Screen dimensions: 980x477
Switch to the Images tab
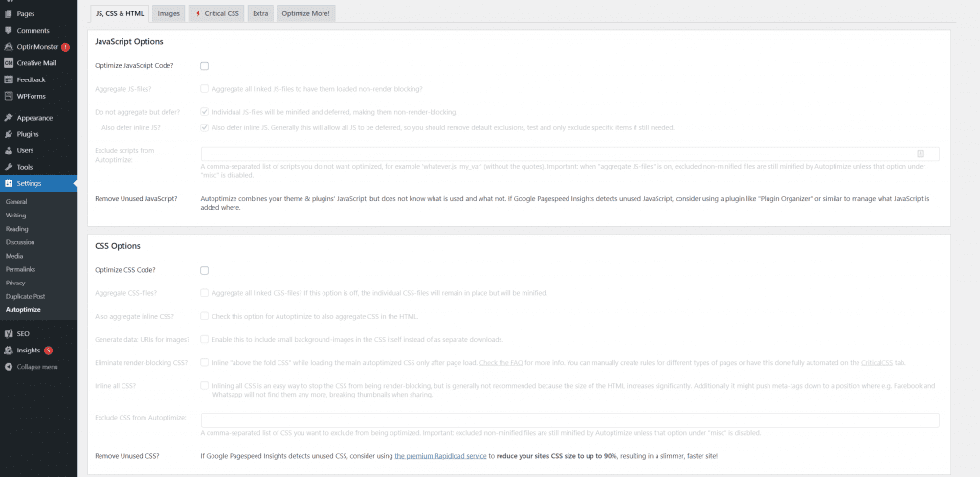pyautogui.click(x=168, y=13)
